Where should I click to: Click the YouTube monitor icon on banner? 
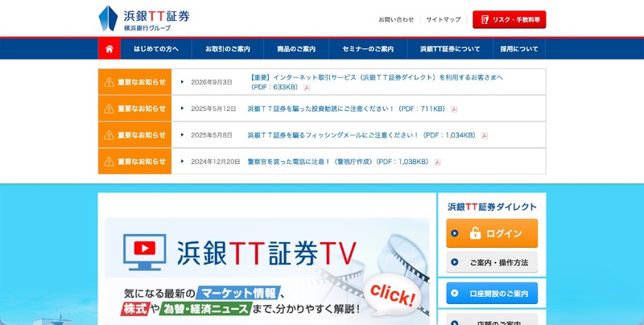coord(145,252)
